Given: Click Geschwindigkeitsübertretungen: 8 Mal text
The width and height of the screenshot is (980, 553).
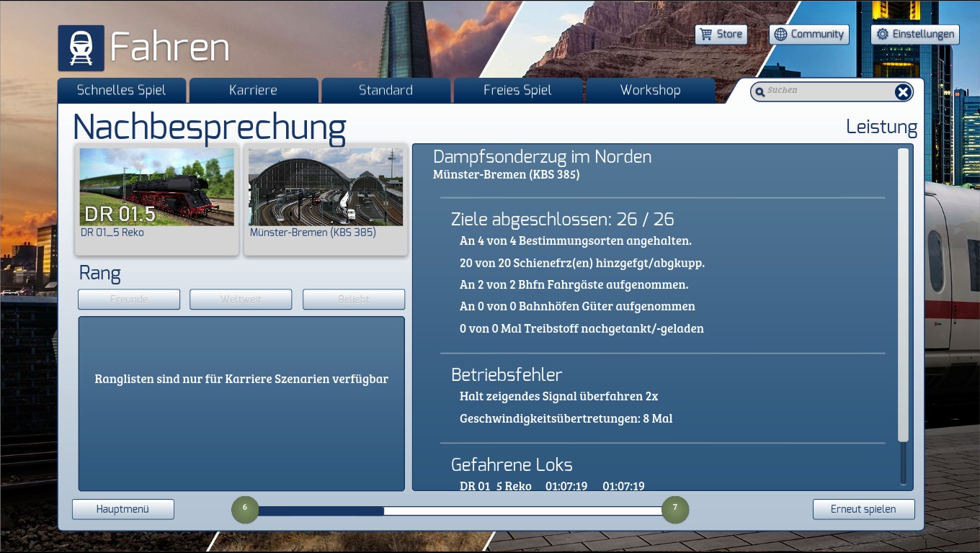Looking at the screenshot, I should point(566,418).
